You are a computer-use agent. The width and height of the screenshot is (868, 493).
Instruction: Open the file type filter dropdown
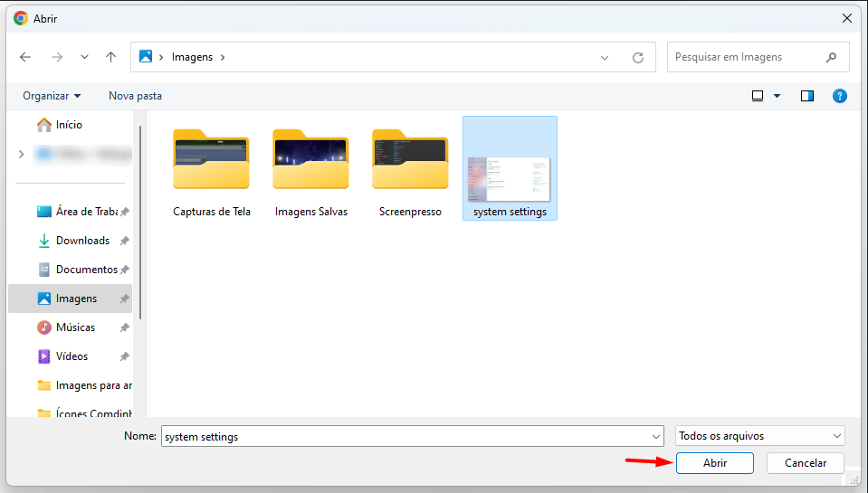pyautogui.click(x=759, y=436)
